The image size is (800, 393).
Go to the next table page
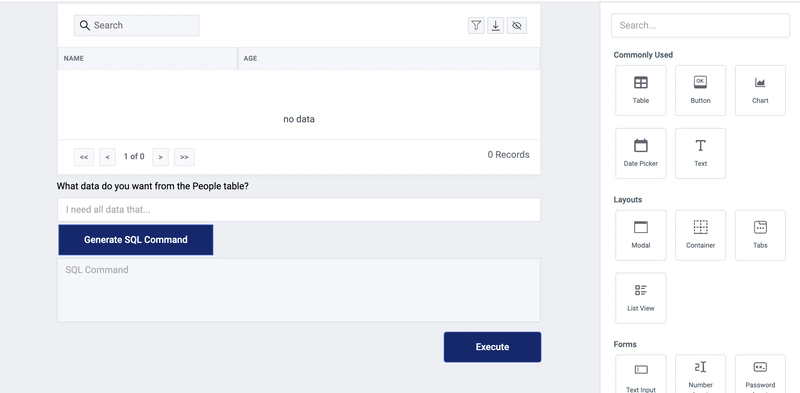(160, 157)
